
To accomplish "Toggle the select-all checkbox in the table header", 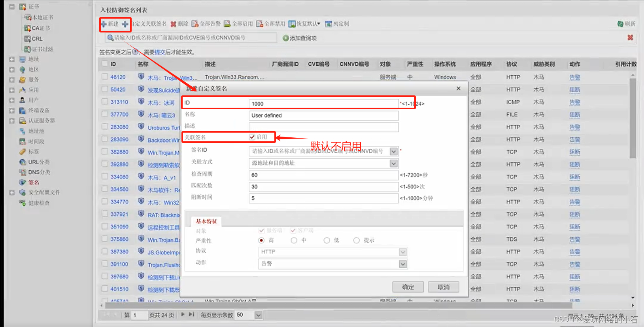I will click(x=105, y=64).
